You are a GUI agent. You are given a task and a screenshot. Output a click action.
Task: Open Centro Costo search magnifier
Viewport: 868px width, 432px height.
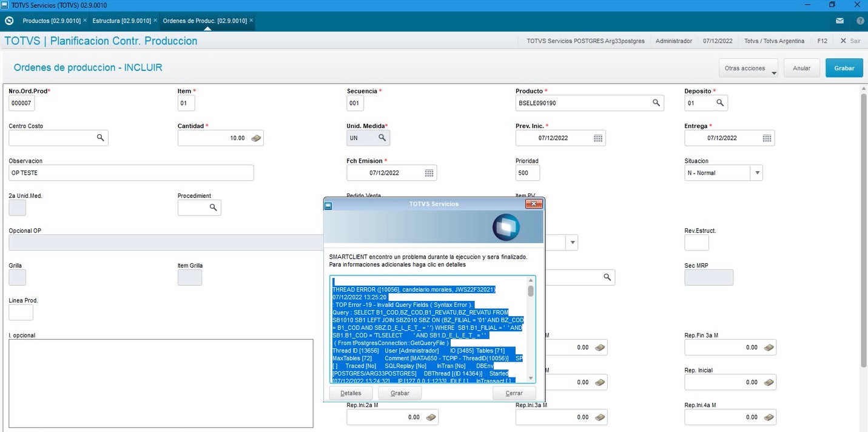pos(100,138)
